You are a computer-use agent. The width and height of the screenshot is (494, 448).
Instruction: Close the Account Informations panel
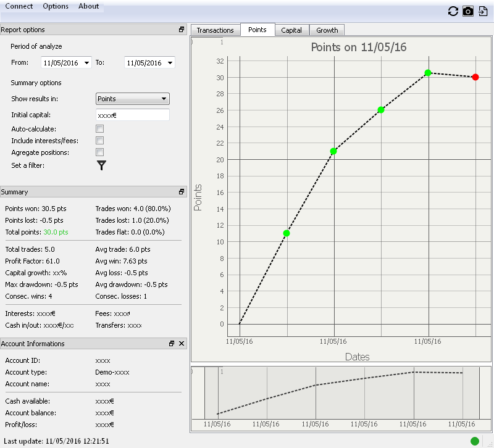[182, 344]
